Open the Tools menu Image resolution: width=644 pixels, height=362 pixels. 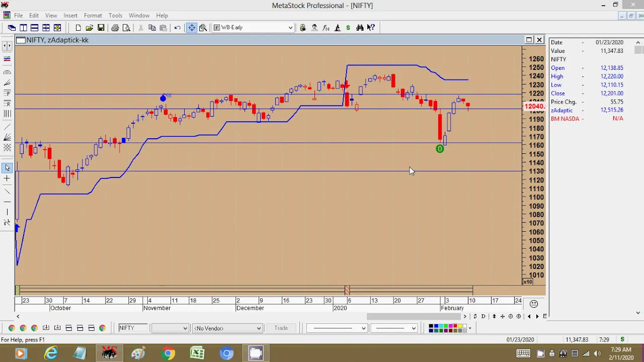tap(115, 16)
